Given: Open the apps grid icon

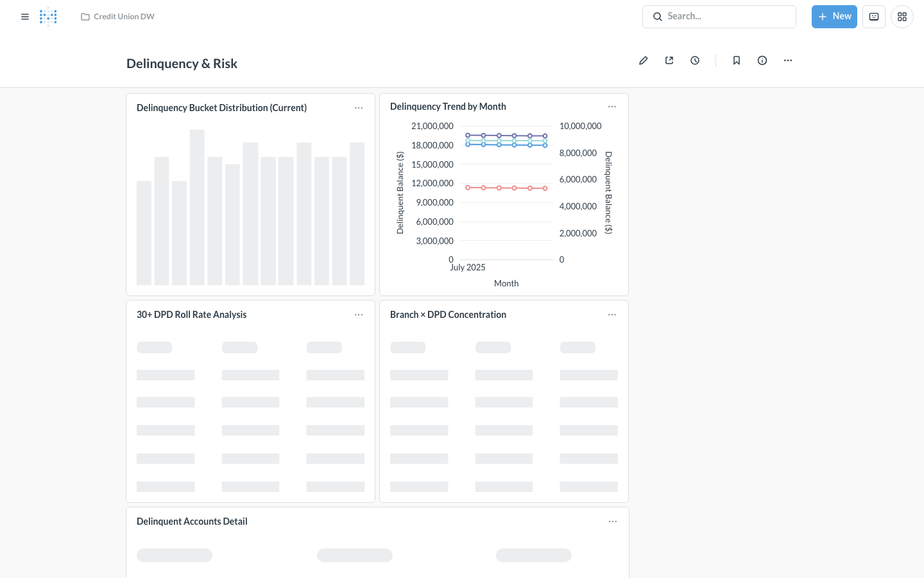Looking at the screenshot, I should tap(902, 17).
